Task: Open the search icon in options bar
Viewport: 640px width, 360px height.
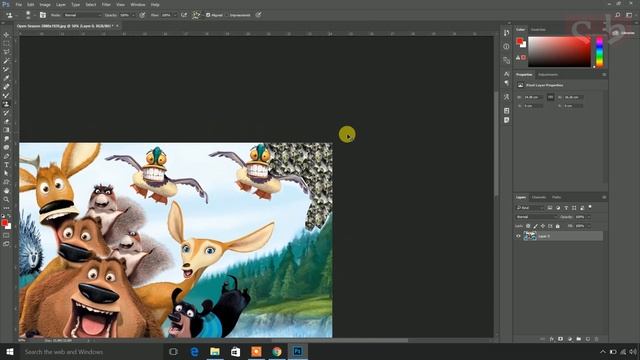Action: (618, 15)
